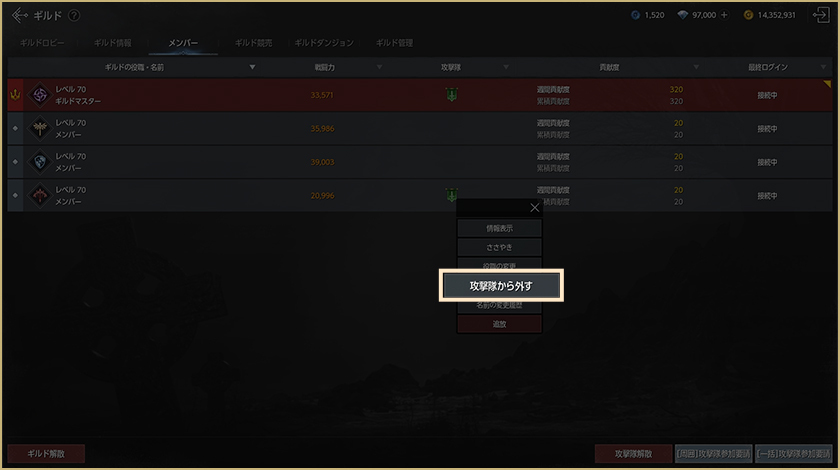Click the back arrow beside ギルド
This screenshot has width=840, height=470.
coord(20,15)
